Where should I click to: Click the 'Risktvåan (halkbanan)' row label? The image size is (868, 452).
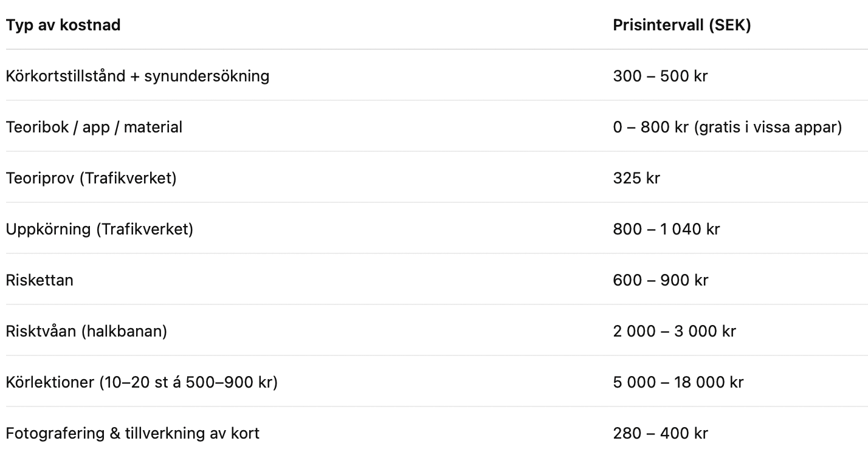pos(86,331)
